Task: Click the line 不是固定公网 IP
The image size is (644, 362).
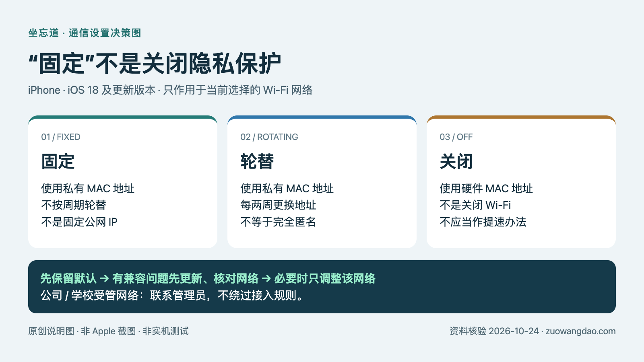Action: click(x=79, y=222)
